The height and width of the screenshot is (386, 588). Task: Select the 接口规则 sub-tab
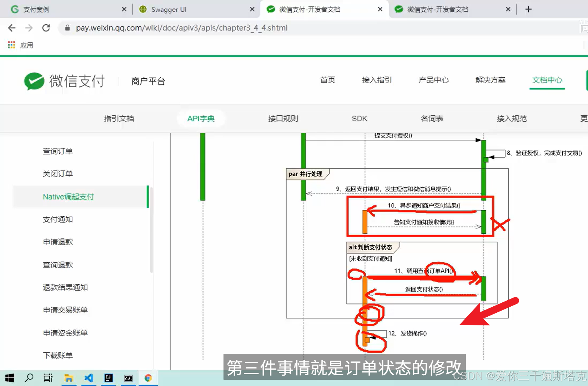point(283,119)
